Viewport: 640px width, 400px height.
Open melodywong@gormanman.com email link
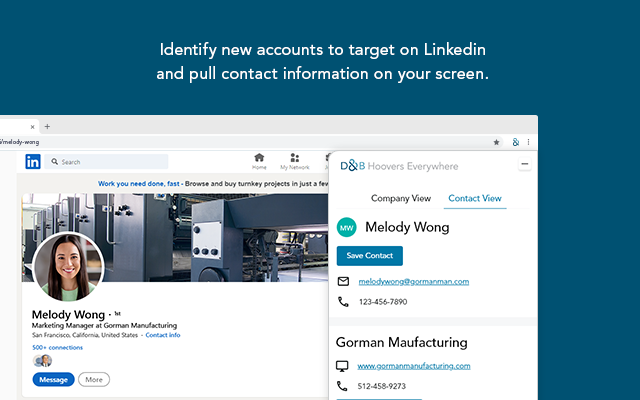[413, 282]
